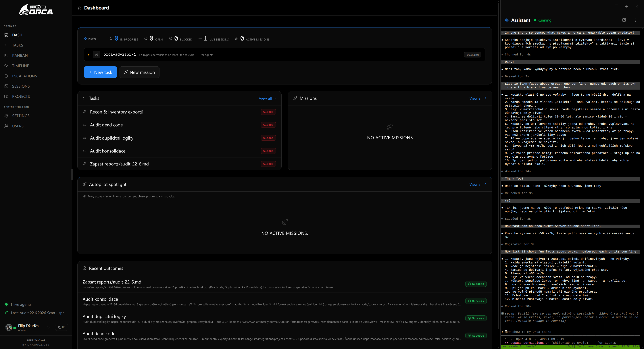The image size is (644, 349).
Task: Click the USERS people icon in sidebar
Action: 7,126
